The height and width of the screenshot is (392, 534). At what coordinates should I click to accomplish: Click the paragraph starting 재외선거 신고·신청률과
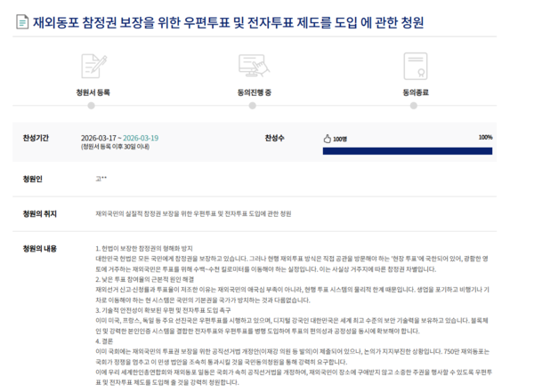tap(293, 295)
